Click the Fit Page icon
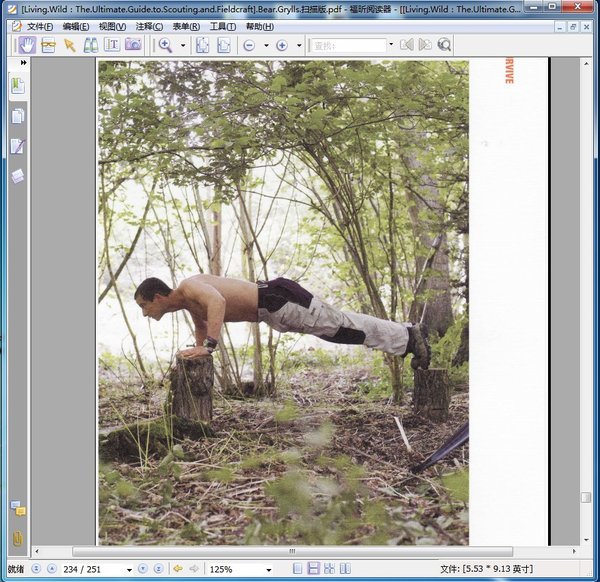 [x=202, y=45]
